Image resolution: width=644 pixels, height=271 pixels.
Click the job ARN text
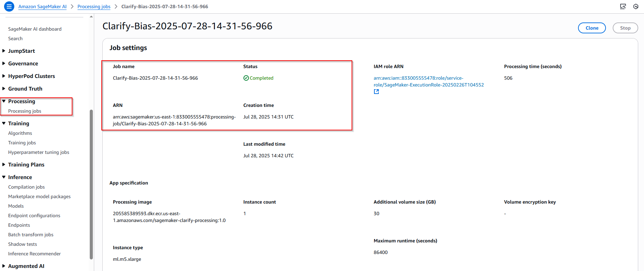click(174, 120)
